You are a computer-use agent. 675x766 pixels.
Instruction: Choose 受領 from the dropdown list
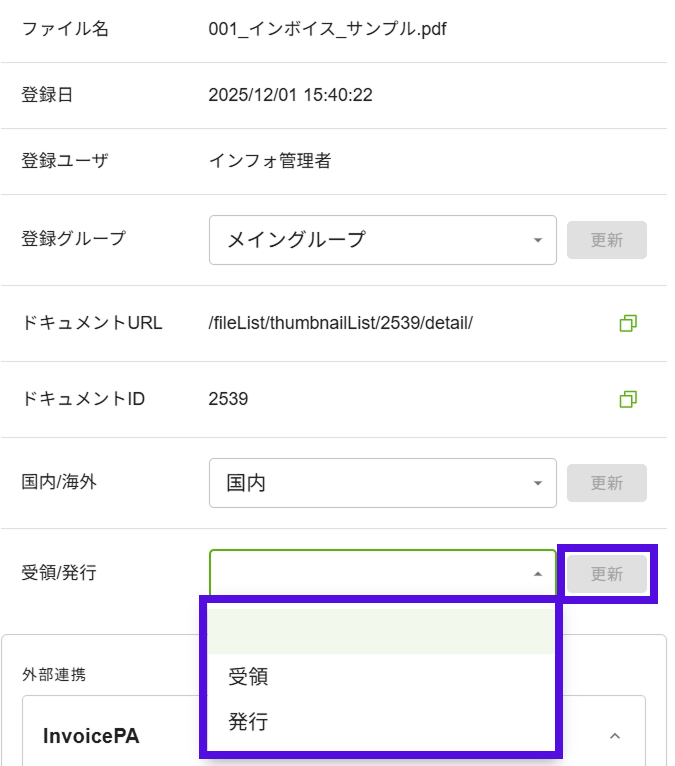tap(248, 677)
